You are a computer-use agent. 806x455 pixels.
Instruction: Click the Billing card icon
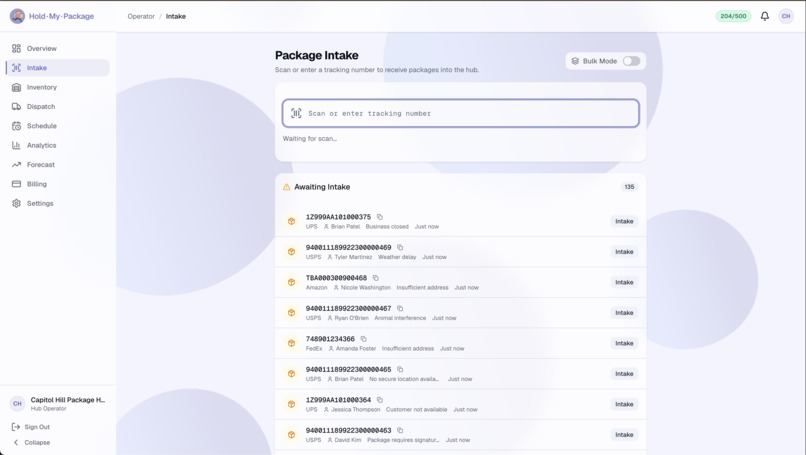16,184
